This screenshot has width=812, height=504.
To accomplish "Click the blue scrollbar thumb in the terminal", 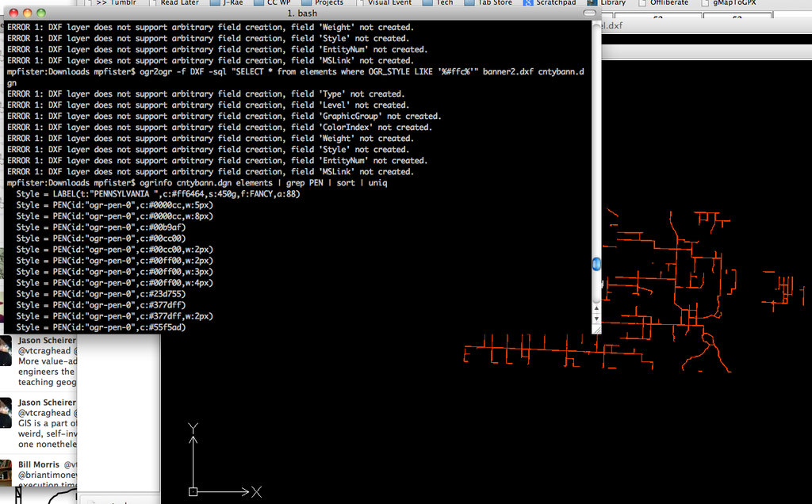I will pos(596,264).
